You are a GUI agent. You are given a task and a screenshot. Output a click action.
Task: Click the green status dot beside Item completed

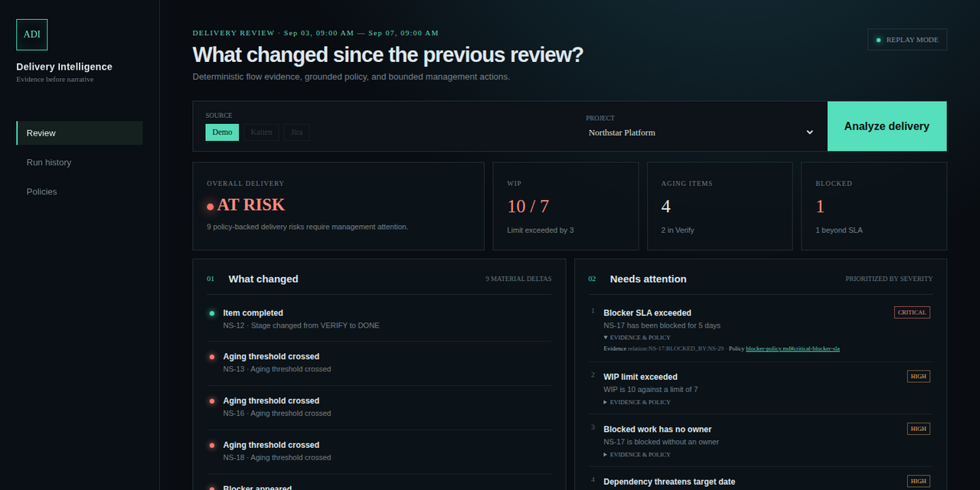[211, 313]
